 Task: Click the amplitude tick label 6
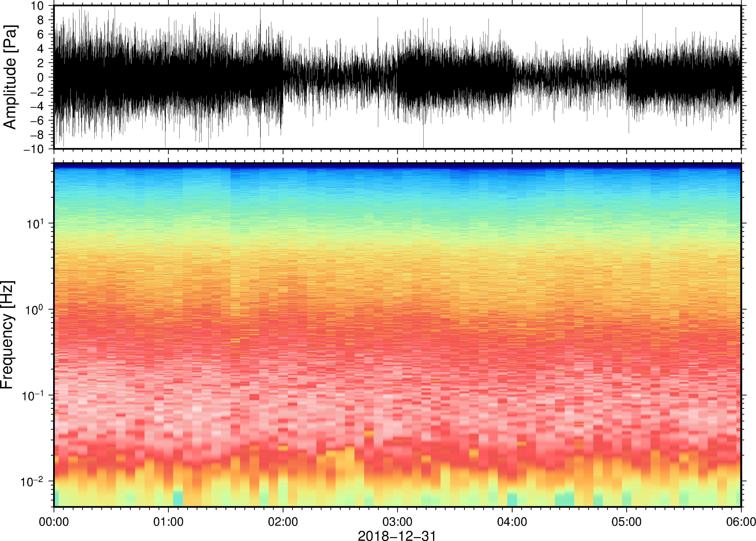coord(41,34)
